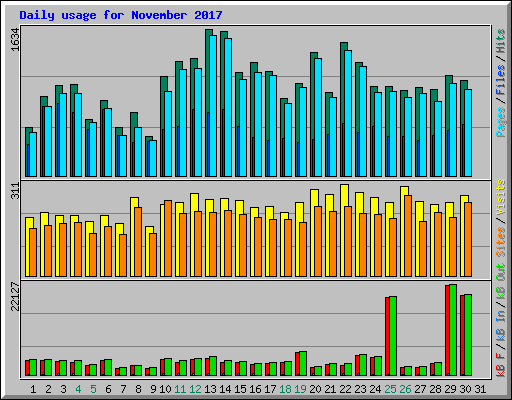Click day 1 on the x-axis

(x=33, y=389)
